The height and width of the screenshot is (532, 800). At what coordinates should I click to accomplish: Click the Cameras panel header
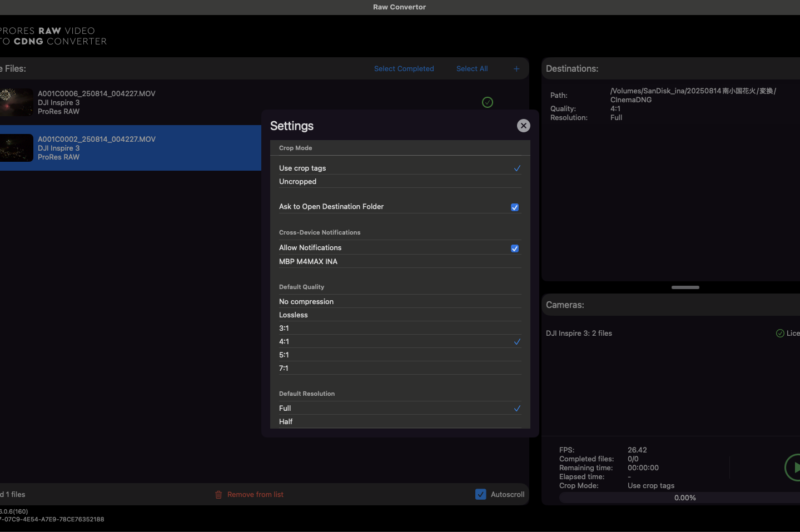(670, 305)
